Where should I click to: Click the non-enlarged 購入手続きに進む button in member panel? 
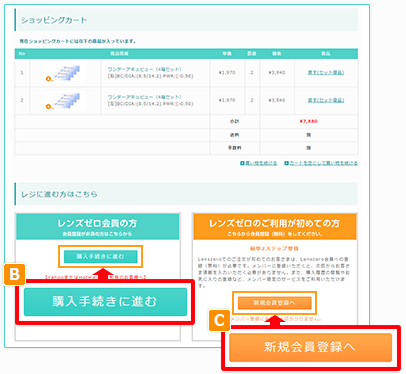tap(100, 256)
